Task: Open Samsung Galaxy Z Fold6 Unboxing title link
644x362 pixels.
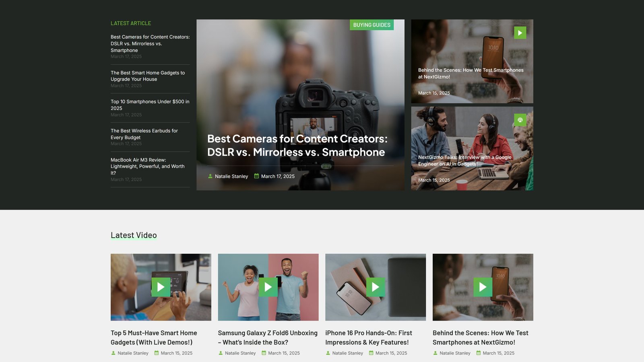Action: (x=268, y=337)
